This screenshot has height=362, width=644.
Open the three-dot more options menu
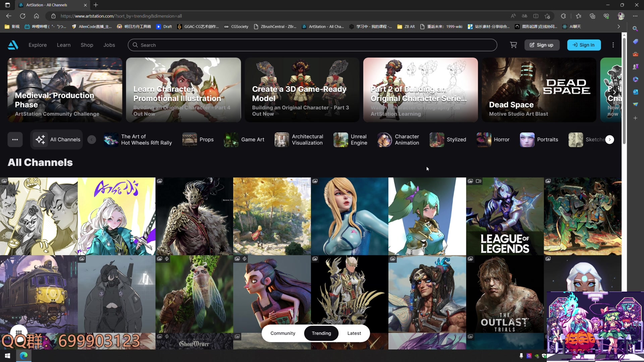(613, 45)
